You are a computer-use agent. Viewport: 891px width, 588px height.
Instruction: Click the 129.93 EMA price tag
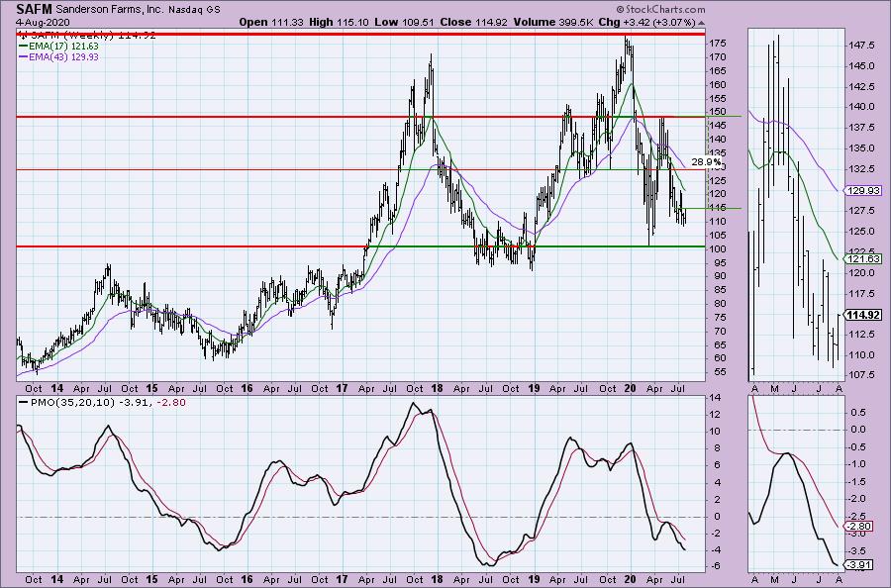[862, 191]
